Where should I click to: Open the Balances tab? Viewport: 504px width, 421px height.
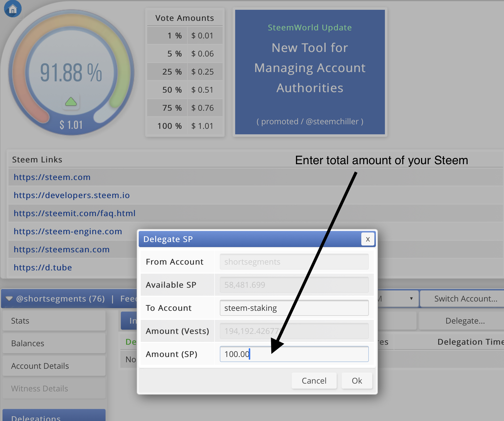[x=54, y=343]
